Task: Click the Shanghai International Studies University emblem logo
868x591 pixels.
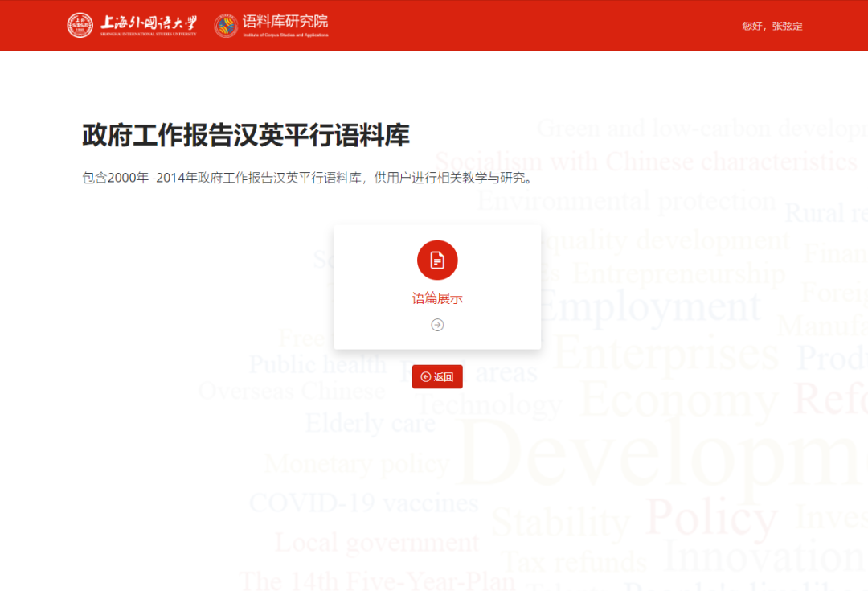Action: 81,25
